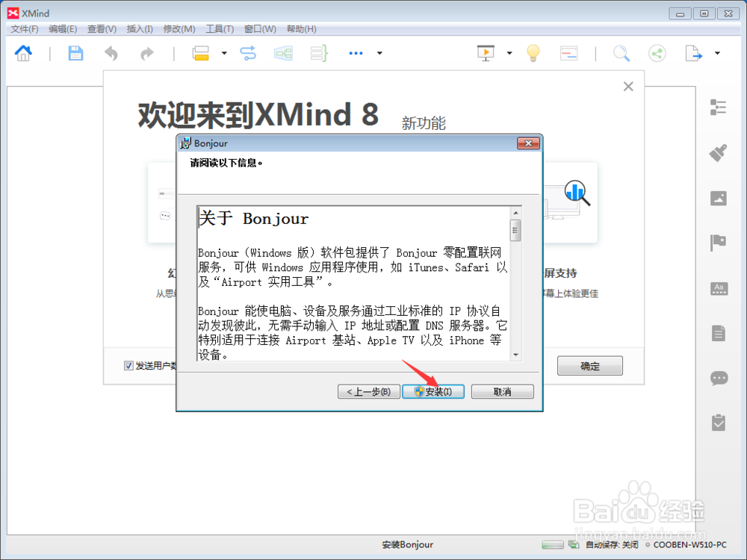
Task: Click COOBEN-W510-PC in status bar
Action: point(689,544)
